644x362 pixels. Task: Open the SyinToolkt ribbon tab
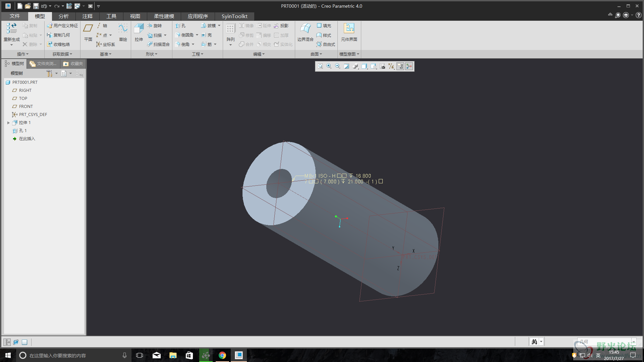click(234, 16)
